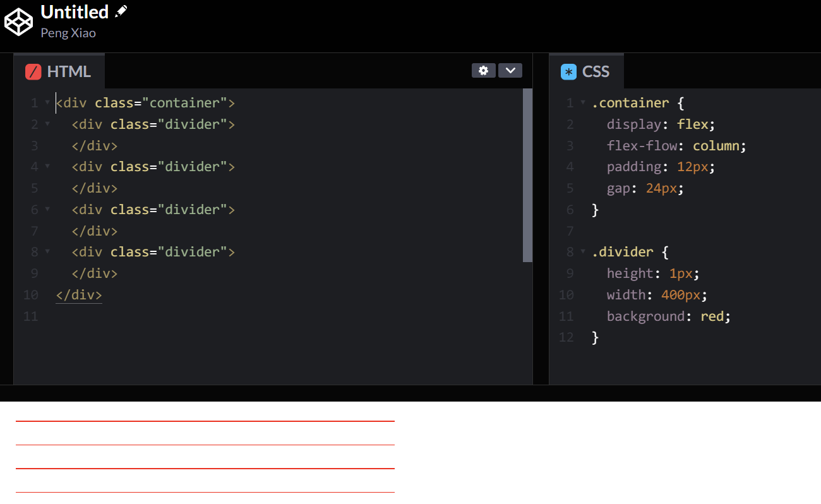Click the red HTML panel icon

point(33,72)
